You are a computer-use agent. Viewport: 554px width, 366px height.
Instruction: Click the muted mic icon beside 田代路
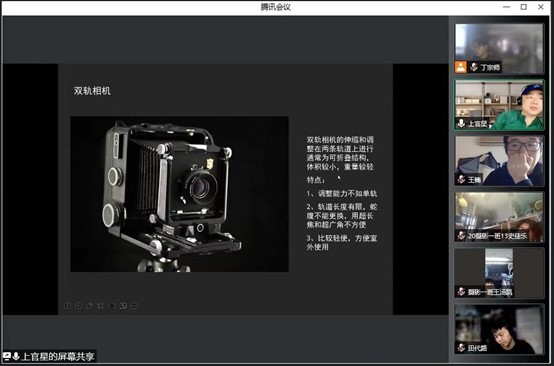[x=461, y=348]
